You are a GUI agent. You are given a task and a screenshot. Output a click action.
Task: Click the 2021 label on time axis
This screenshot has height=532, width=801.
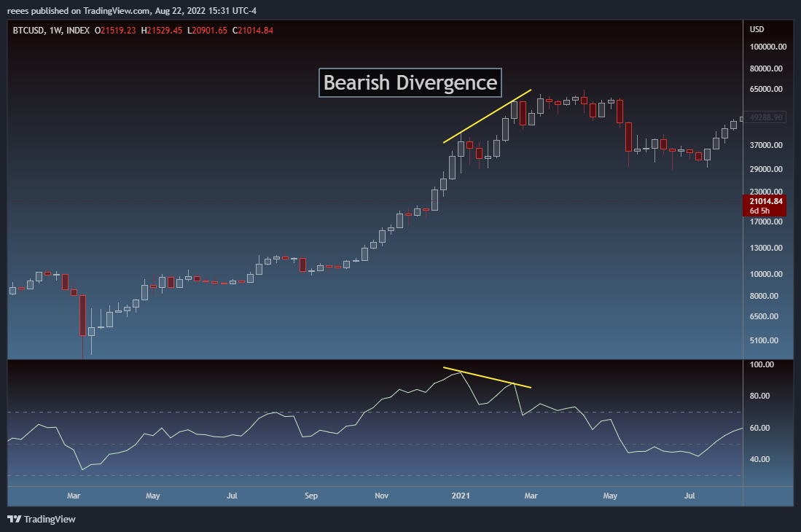(461, 496)
